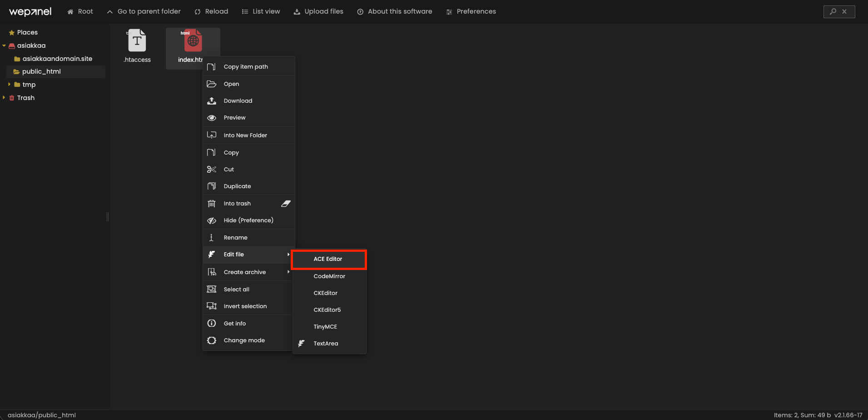Click the Root home icon
This screenshot has width=868, height=420.
pyautogui.click(x=70, y=12)
